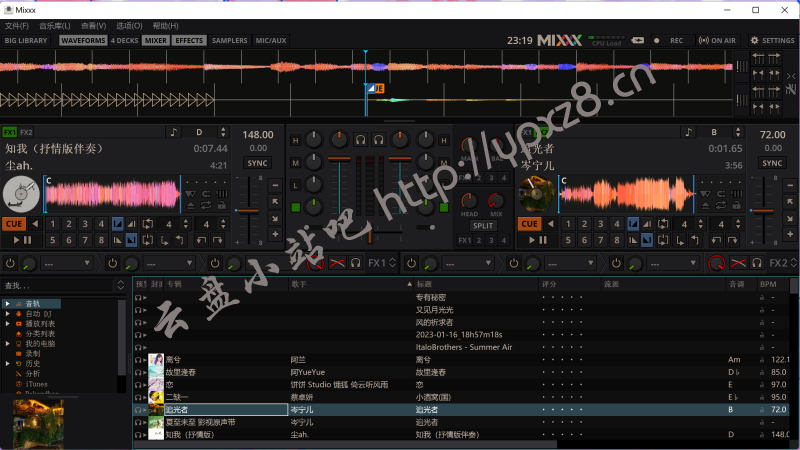Click left deck reverse play arrow
The height and width of the screenshot is (450, 800).
click(x=35, y=224)
